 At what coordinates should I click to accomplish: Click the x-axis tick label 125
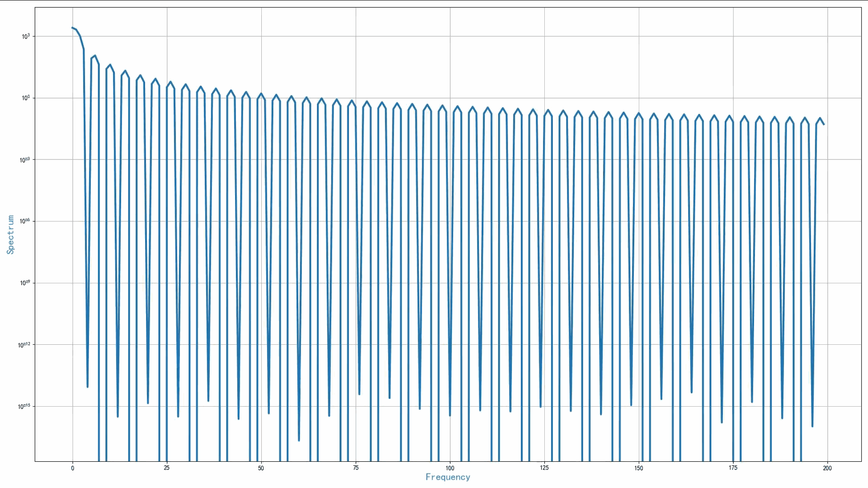point(544,468)
